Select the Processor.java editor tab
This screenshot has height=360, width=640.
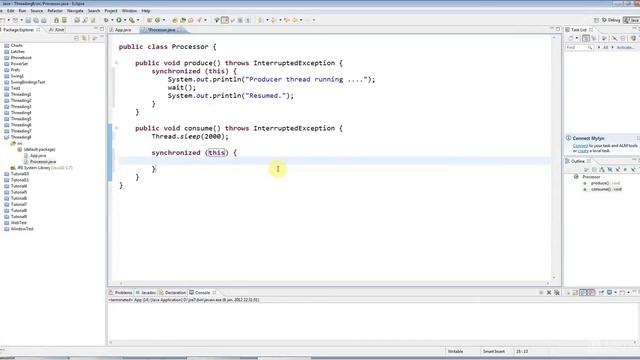coord(161,30)
